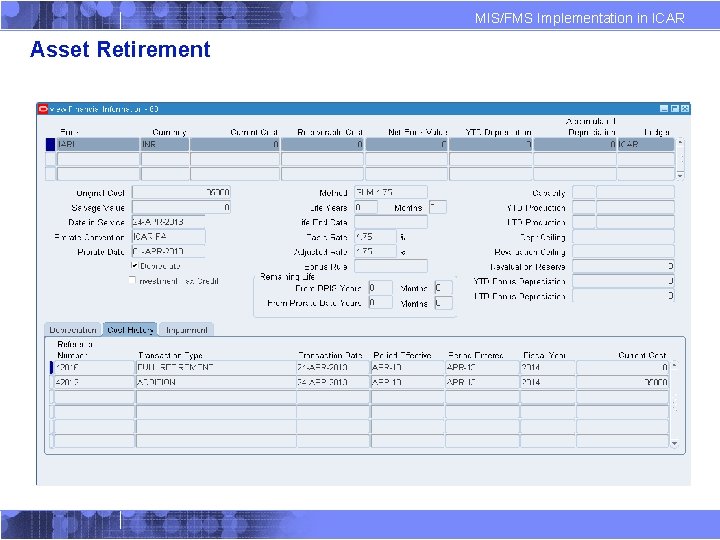Select the IARI book row indicator
Image resolution: width=720 pixels, height=540 pixels.
51,144
